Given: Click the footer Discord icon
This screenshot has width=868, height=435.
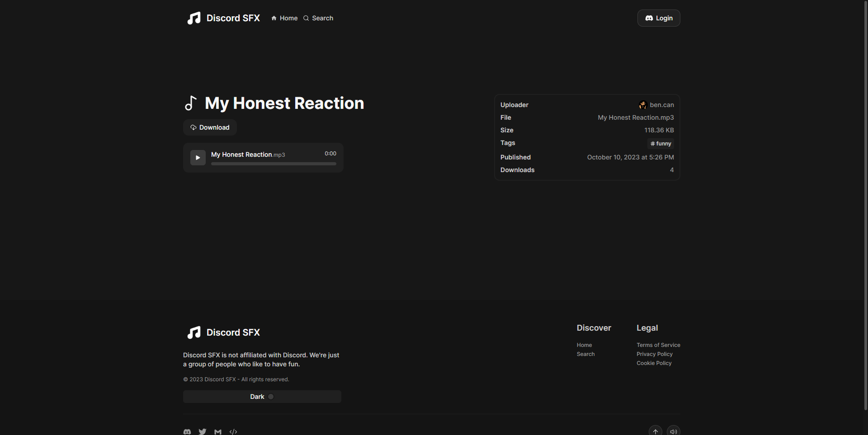Looking at the screenshot, I should 187,432.
